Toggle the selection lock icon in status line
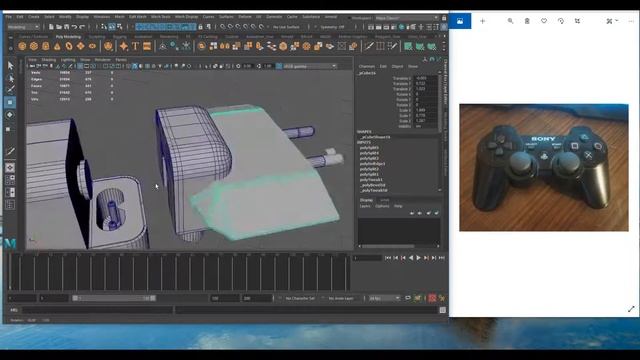640x360 pixels. click(200, 27)
